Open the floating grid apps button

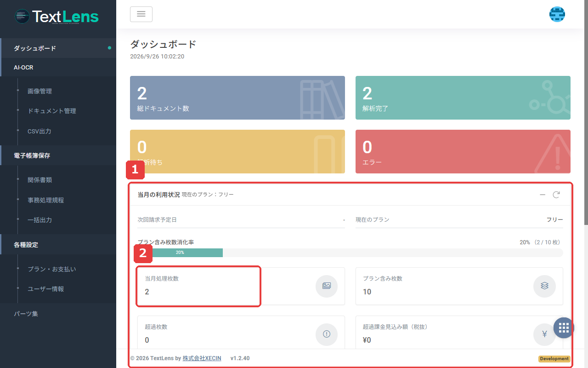point(564,328)
